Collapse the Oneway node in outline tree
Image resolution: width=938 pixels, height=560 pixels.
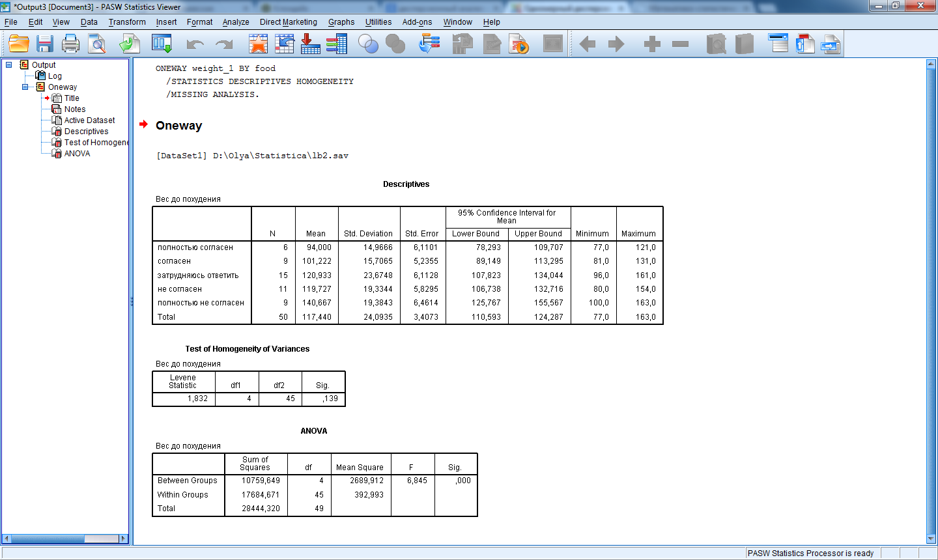coord(25,87)
